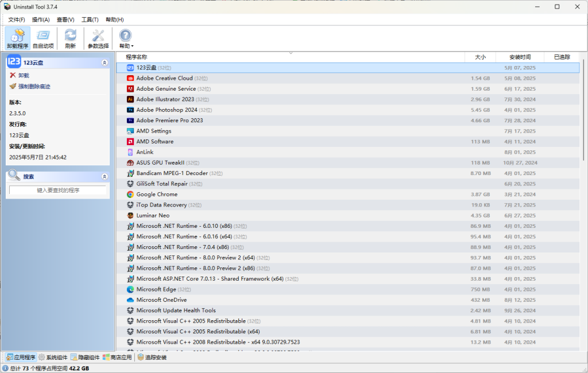Viewport: 588px width, 373px height.
Task: Open the 工具(T) menu
Action: pos(90,20)
